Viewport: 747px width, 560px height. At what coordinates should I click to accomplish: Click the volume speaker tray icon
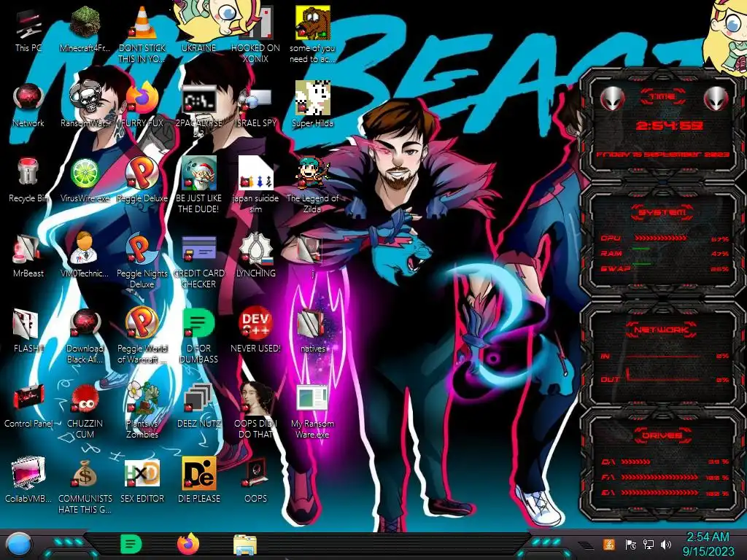[x=667, y=544]
